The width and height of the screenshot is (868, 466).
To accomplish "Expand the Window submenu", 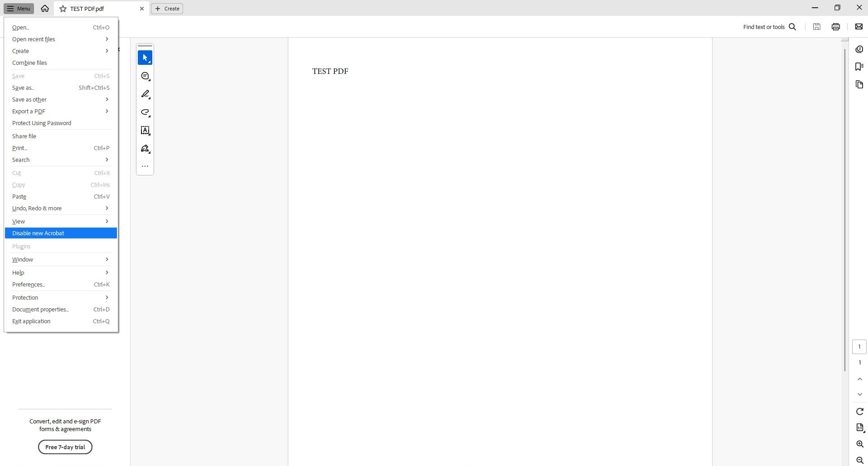I will [61, 259].
